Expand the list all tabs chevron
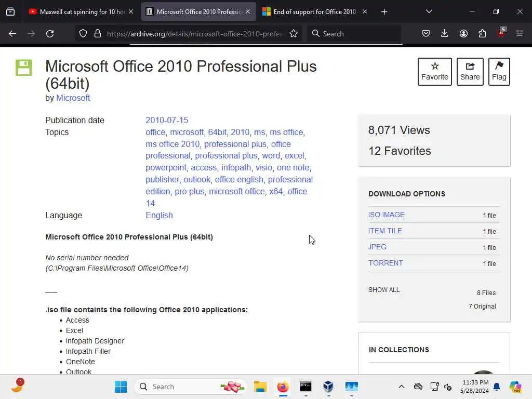 coord(429,11)
